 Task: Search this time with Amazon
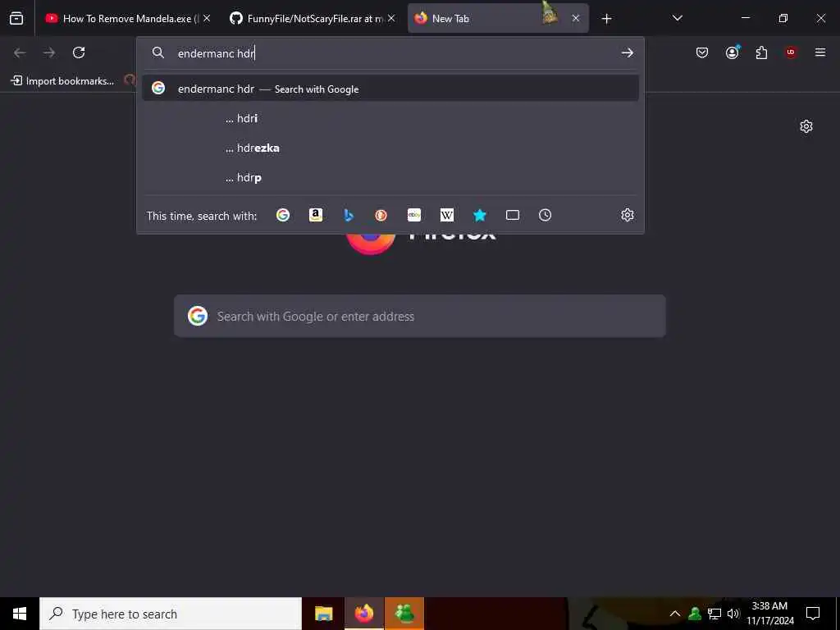click(x=316, y=216)
